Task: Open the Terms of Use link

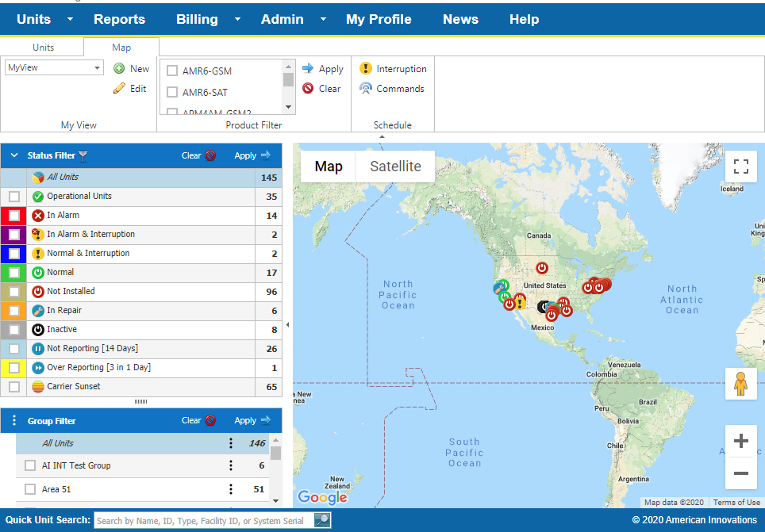Action: tap(736, 502)
